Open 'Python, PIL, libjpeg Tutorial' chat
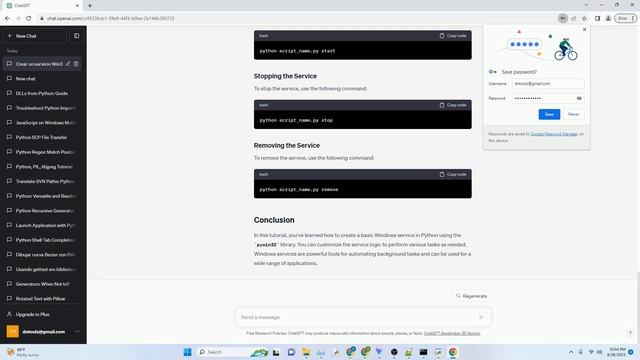The image size is (640, 360). click(42, 167)
